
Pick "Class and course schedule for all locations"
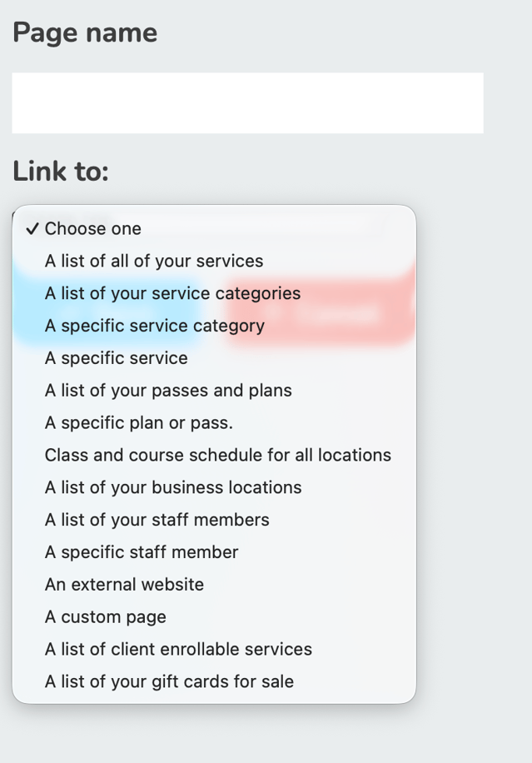(216, 455)
